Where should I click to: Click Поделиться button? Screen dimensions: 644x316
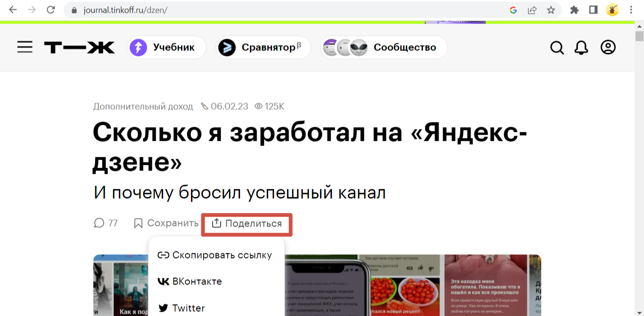pyautogui.click(x=247, y=224)
